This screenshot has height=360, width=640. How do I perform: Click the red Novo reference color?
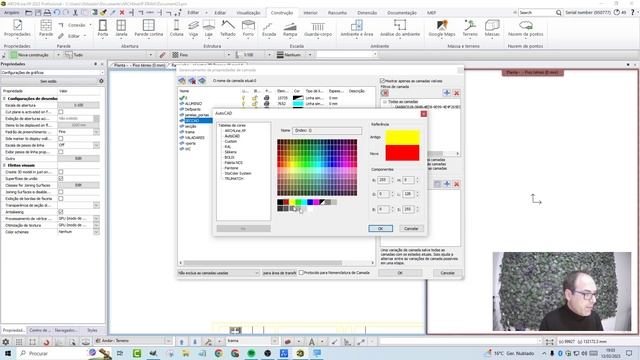[x=402, y=153]
